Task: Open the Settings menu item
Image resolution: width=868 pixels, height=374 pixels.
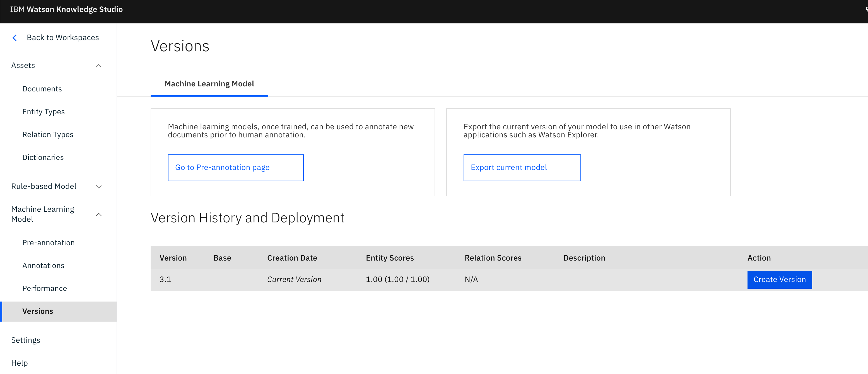Action: [25, 340]
